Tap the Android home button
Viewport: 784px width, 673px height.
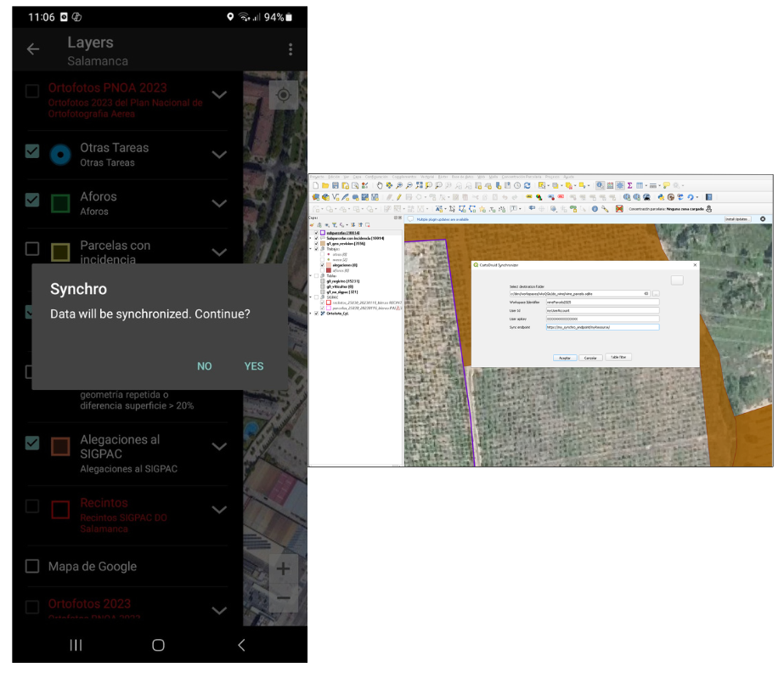[158, 645]
